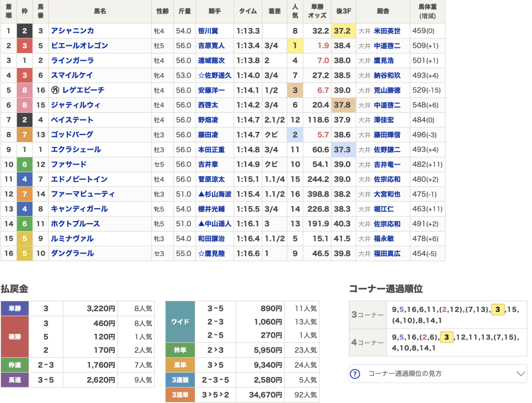This screenshot has width=532, height=403.
Task: Open horse ゴッドバーグ link
Action: [x=72, y=135]
